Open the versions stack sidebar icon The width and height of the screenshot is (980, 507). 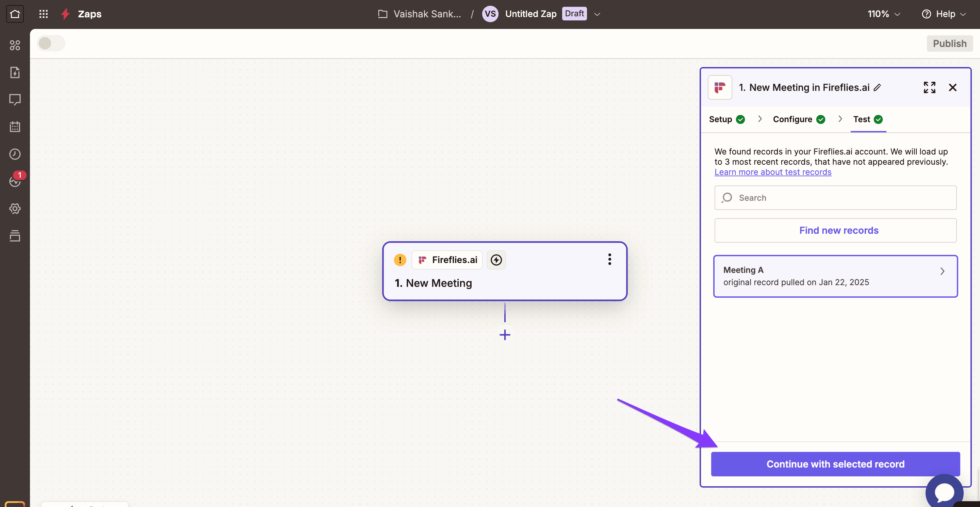point(15,235)
